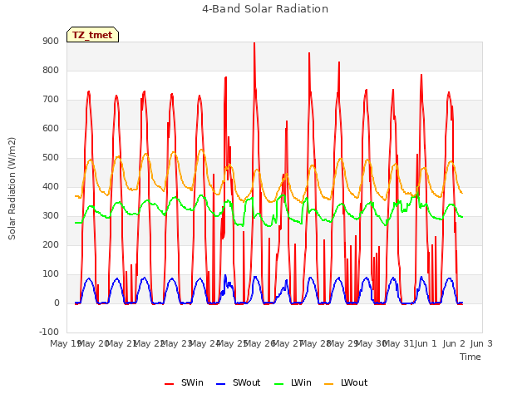The width and height of the screenshot is (532, 399).
Task: Click the blue SWout legend color marker
Action: (x=220, y=384)
